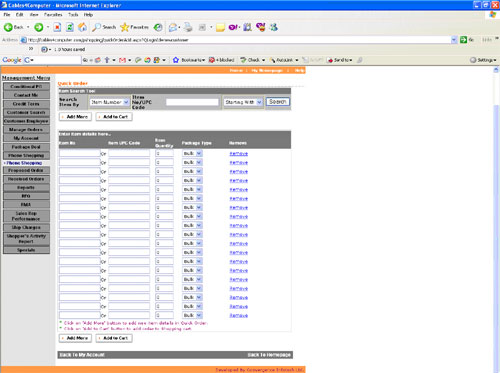
Task: Open the File menu
Action: [x=7, y=15]
